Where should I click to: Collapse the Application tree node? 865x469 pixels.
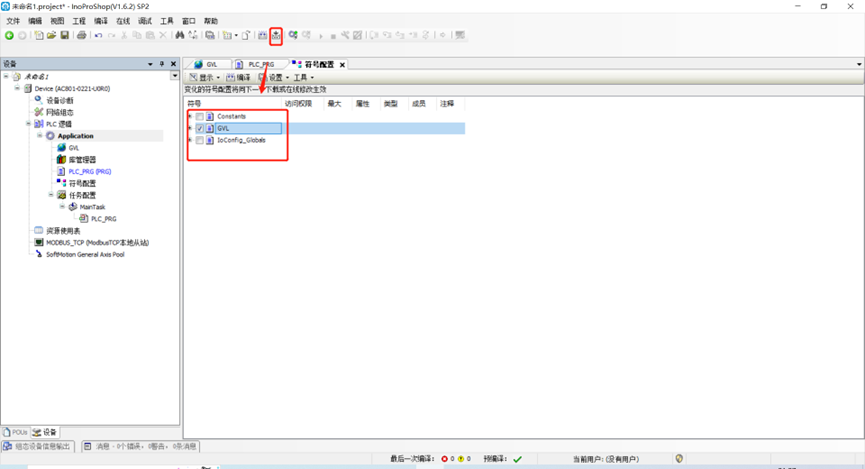pos(40,135)
